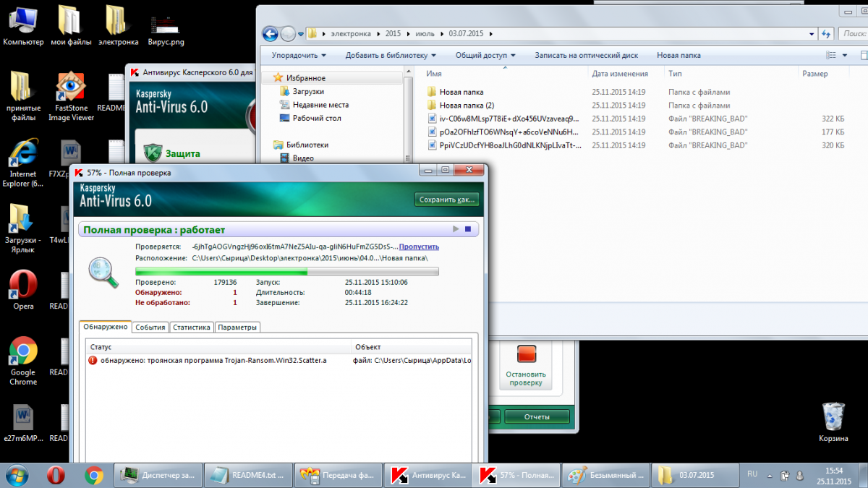Launch Internet Explorer from the desktop

(x=23, y=163)
